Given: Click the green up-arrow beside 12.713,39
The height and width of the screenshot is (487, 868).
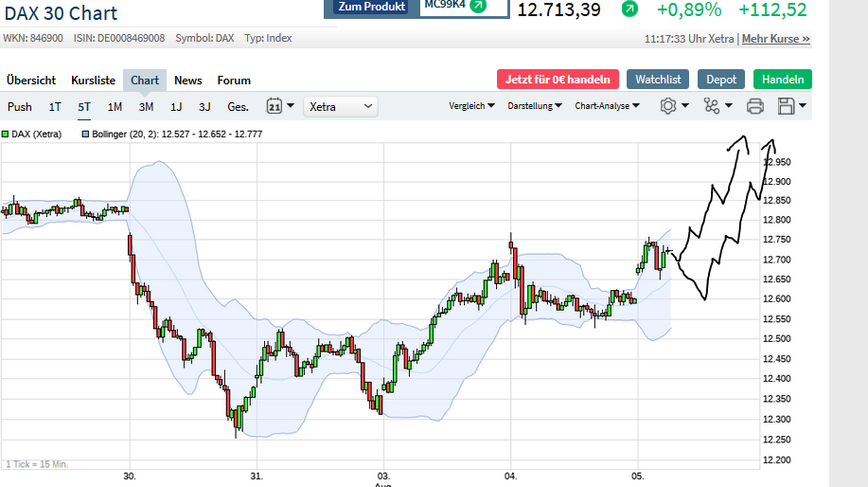Looking at the screenshot, I should pos(629,9).
